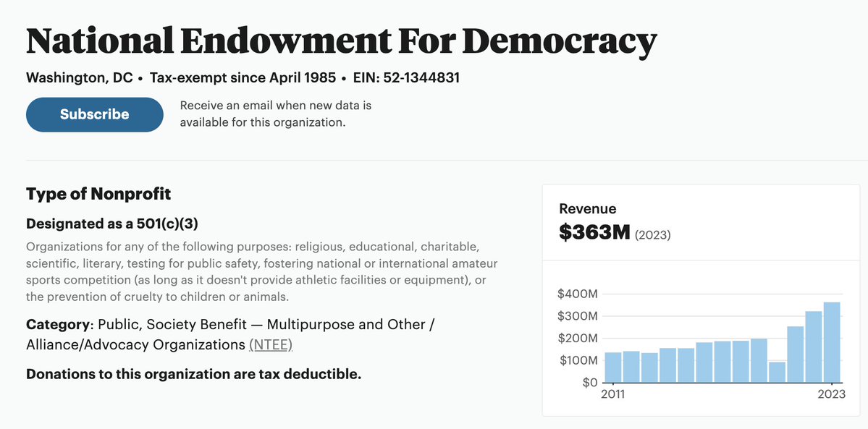Click the Revenue card title
The height and width of the screenshot is (429, 868).
pos(588,208)
